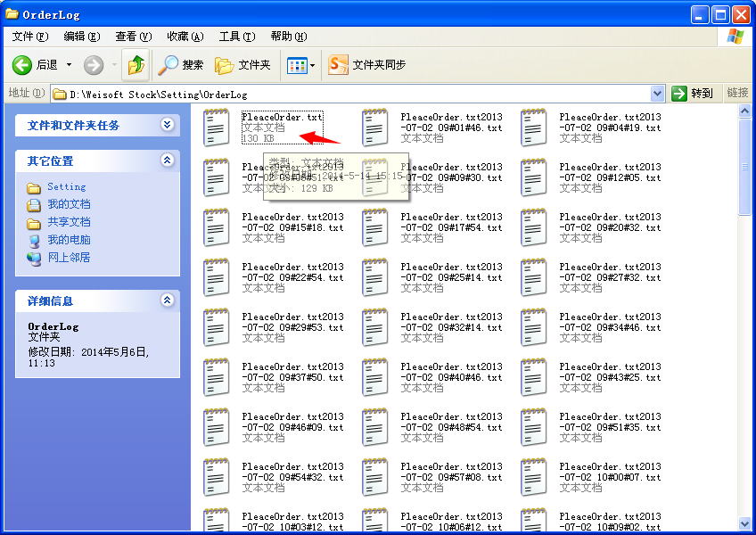Start 文件夹同步 folder sync
The image size is (756, 535).
click(x=367, y=64)
